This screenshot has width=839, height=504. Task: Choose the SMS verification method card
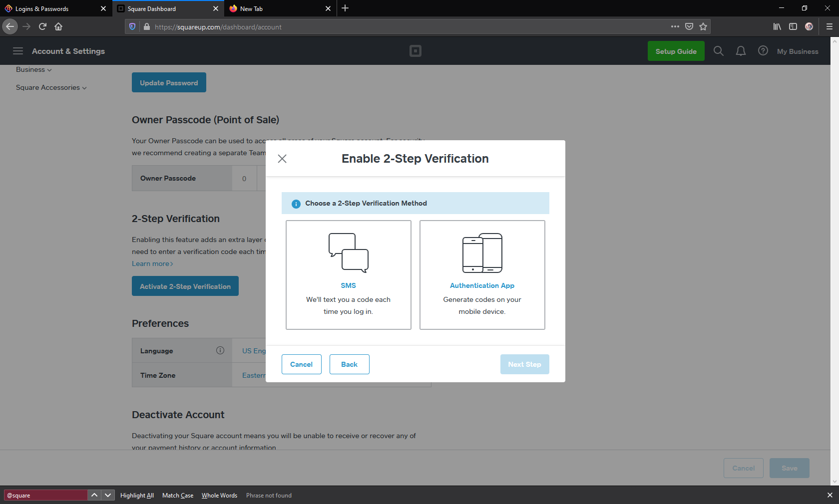[349, 275]
